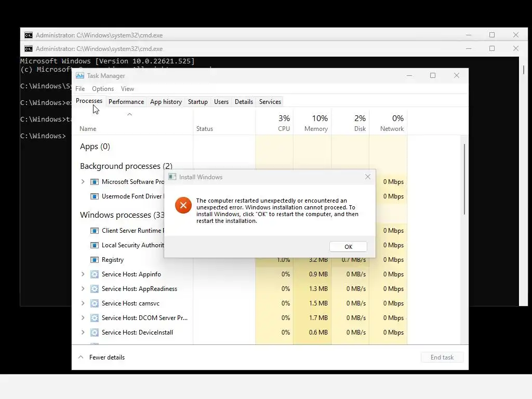Close the Task Manager window

coord(457,75)
